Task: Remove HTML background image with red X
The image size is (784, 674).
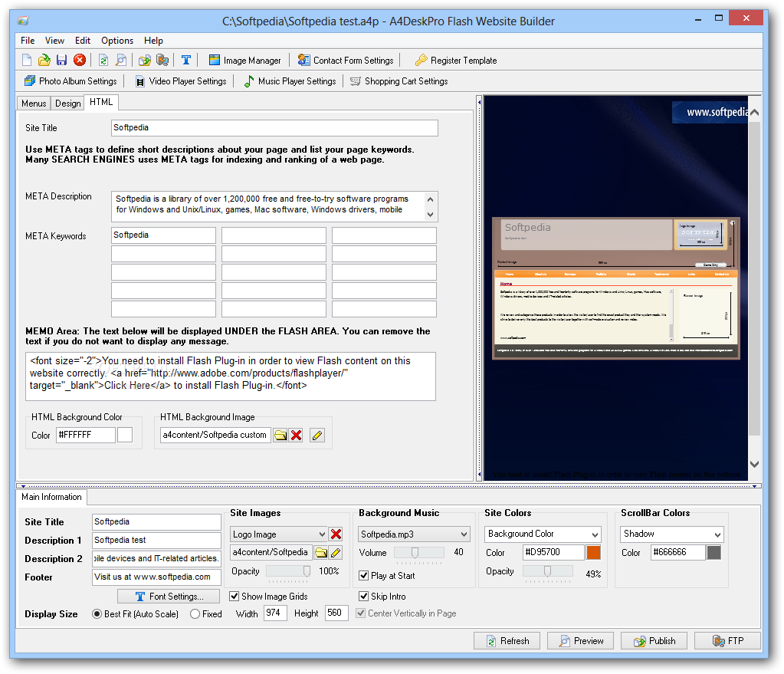Action: coord(296,436)
